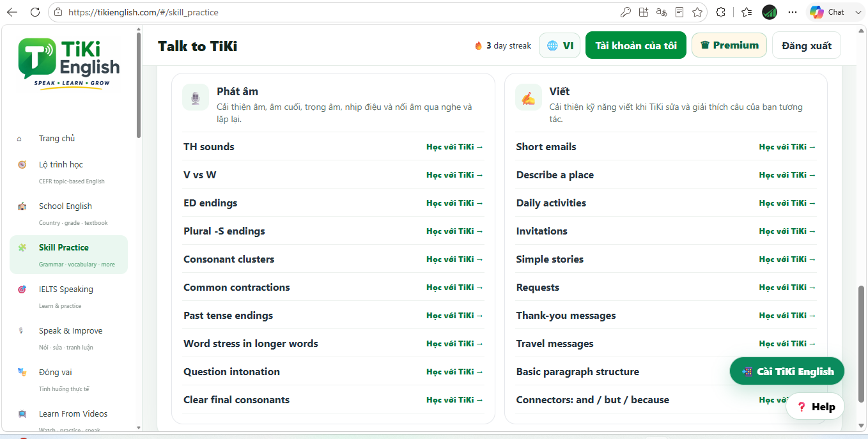Image resolution: width=868 pixels, height=439 pixels.
Task: Reload the page with refresh icon
Action: 35,12
